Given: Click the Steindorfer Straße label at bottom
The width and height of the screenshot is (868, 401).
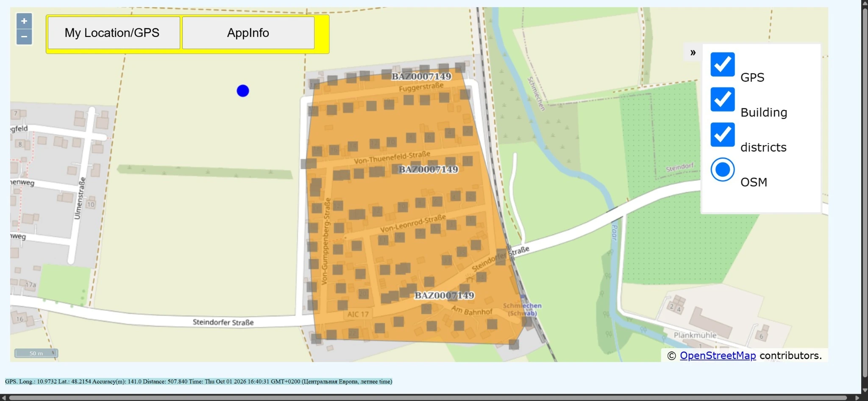Looking at the screenshot, I should 223,322.
